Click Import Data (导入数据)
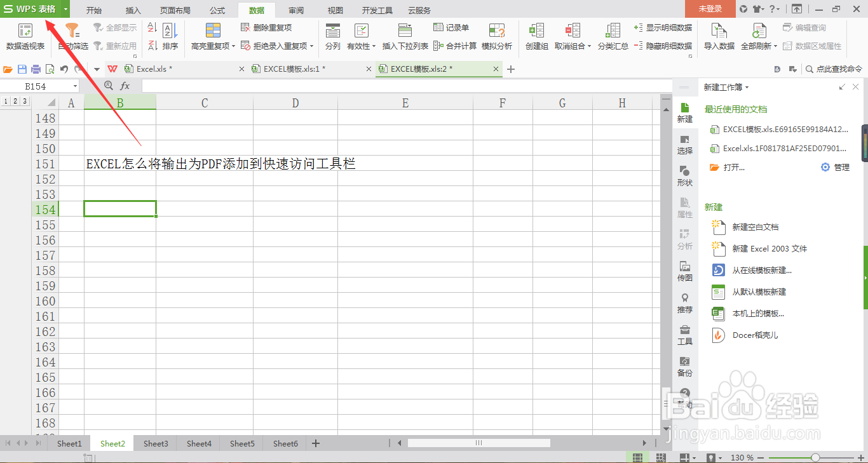Viewport: 868px width, 463px height. [x=719, y=37]
